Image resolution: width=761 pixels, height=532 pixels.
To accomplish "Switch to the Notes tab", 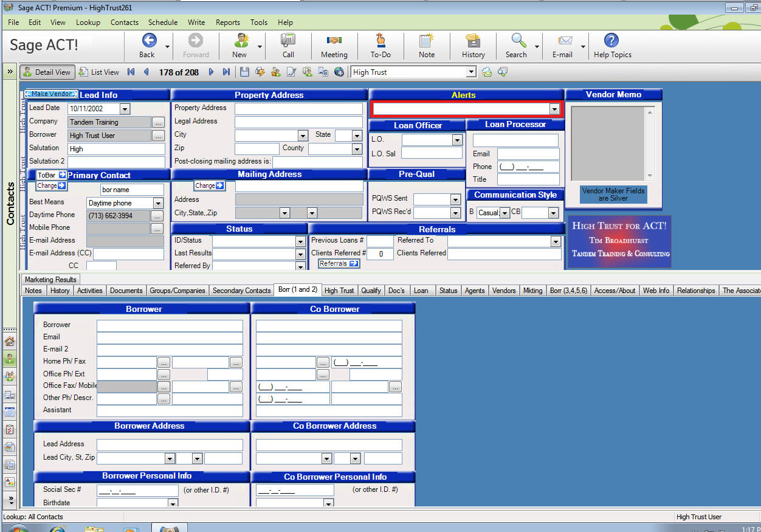I will pos(33,291).
